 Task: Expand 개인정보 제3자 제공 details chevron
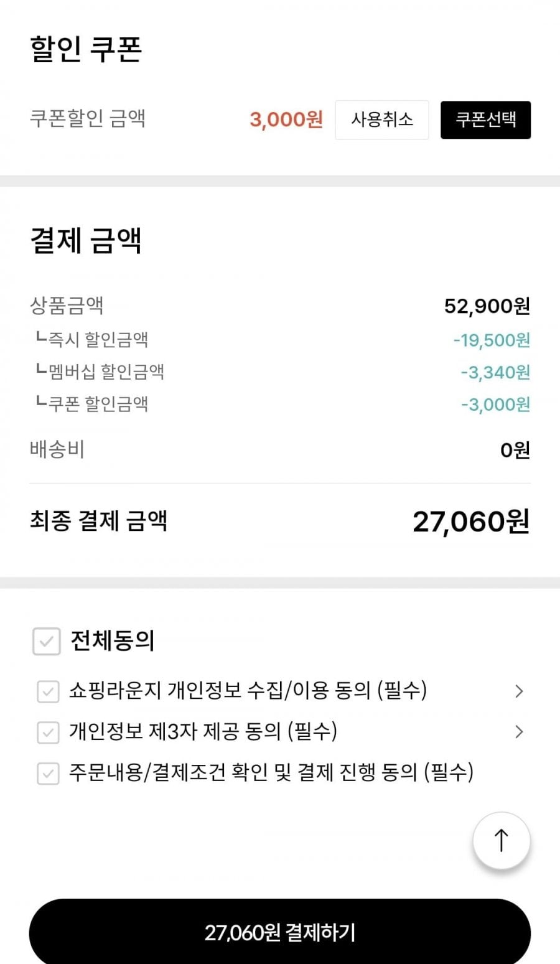[x=519, y=732]
